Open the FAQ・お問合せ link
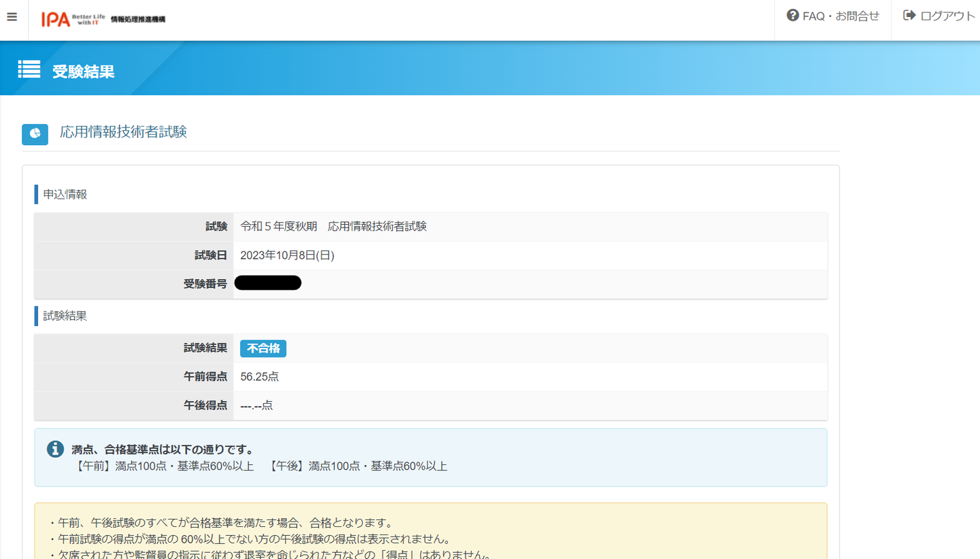This screenshot has width=980, height=559. point(833,16)
